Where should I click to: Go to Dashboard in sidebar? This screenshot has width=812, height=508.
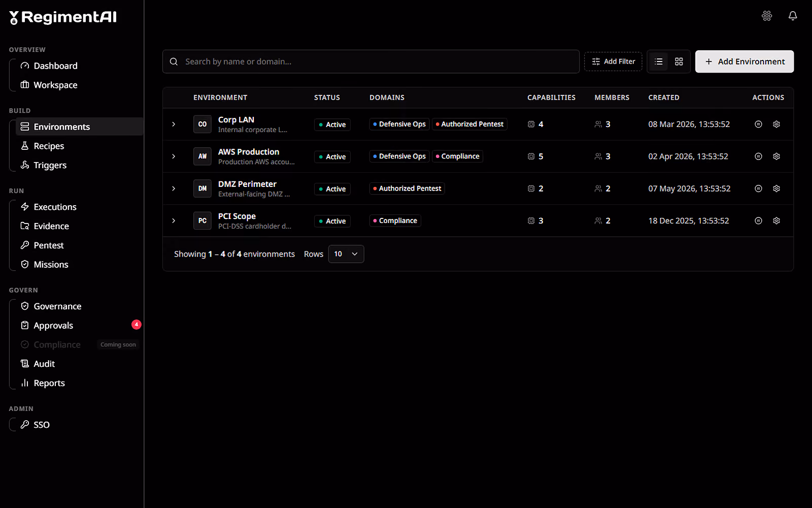(80, 66)
